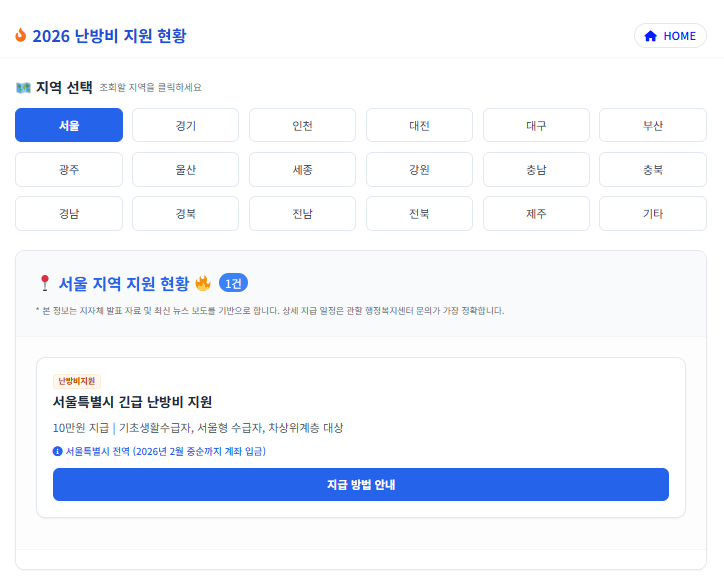The width and height of the screenshot is (724, 583).
Task: Switch to the 인천 region
Action: point(302,125)
